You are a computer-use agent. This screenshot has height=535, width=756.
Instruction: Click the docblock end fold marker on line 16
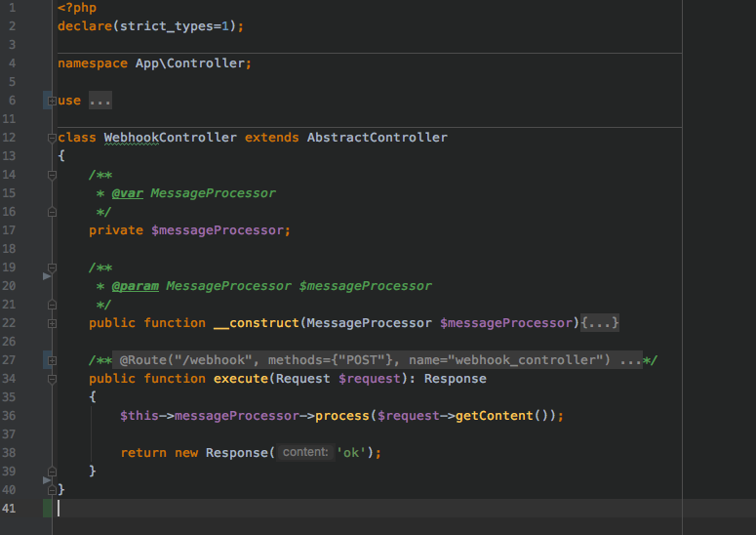pos(49,212)
